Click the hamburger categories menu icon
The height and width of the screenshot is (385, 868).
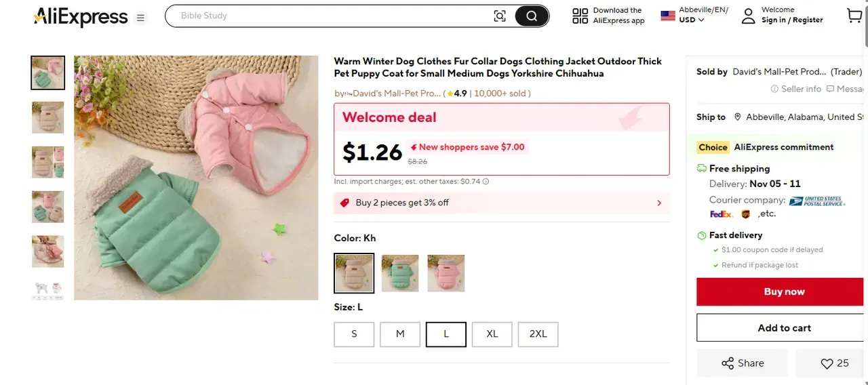coord(140,18)
